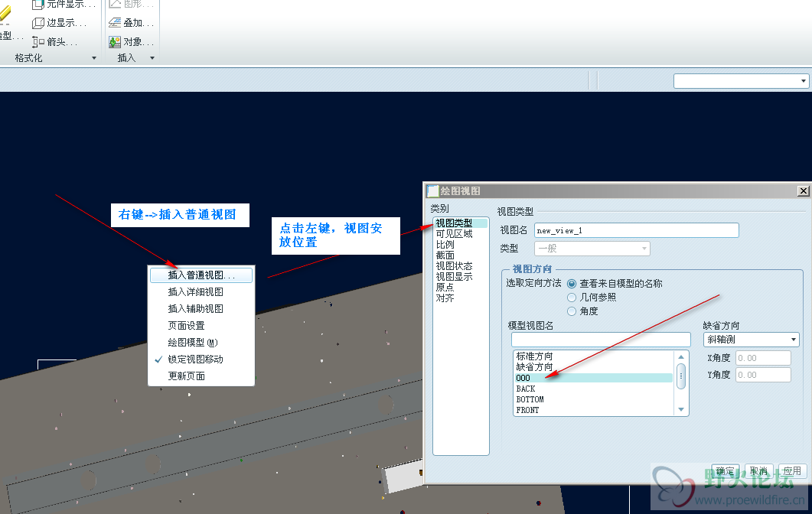Click the 箭头 arrow style icon
Screen dimensions: 812x514
point(38,41)
